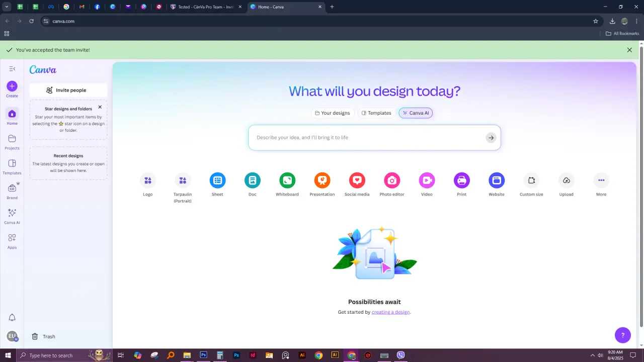Viewport: 644px width, 362px height.
Task: Open the Photo editor
Action: [392, 185]
